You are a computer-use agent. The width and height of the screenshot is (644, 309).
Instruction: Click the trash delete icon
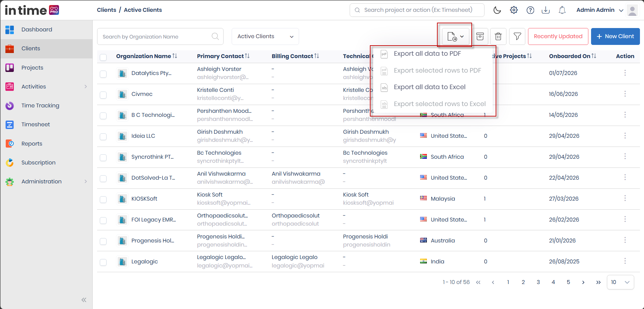498,36
